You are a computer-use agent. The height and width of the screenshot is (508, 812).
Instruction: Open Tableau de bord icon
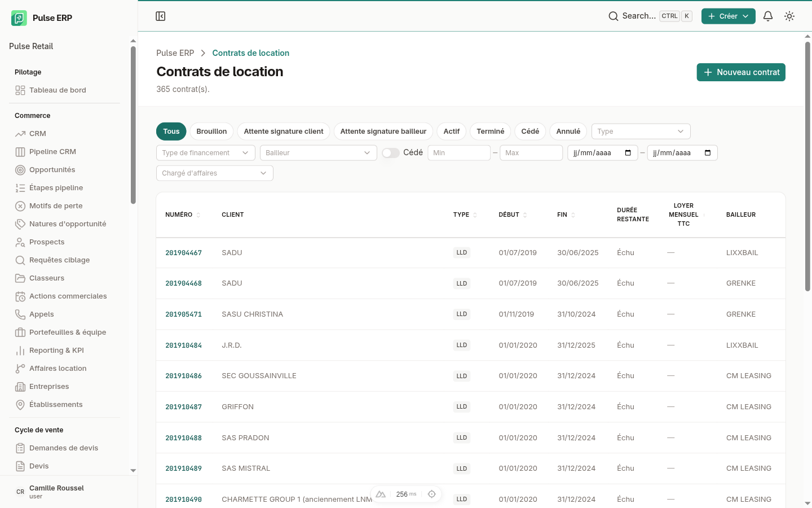tap(20, 90)
